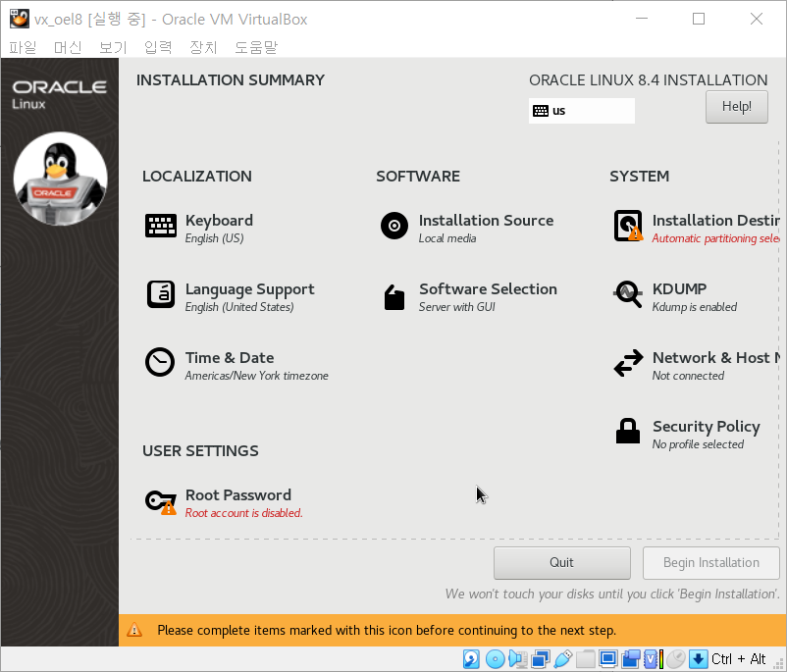Screen dimensions: 787x672
Task: Click the Software Selection heading text
Action: click(488, 289)
